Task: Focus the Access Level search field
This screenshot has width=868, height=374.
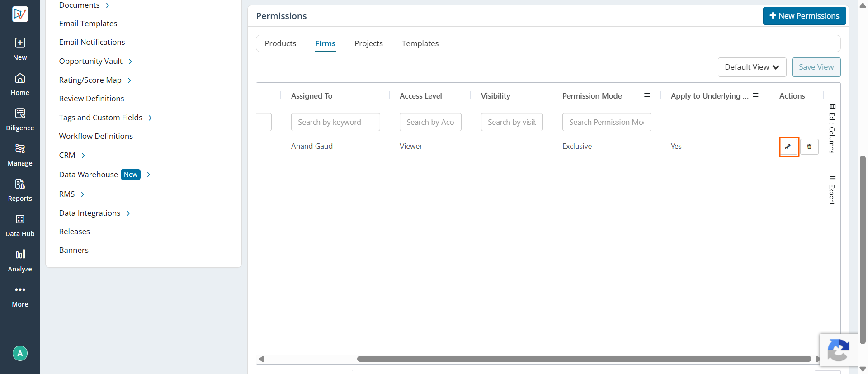Action: pos(430,122)
